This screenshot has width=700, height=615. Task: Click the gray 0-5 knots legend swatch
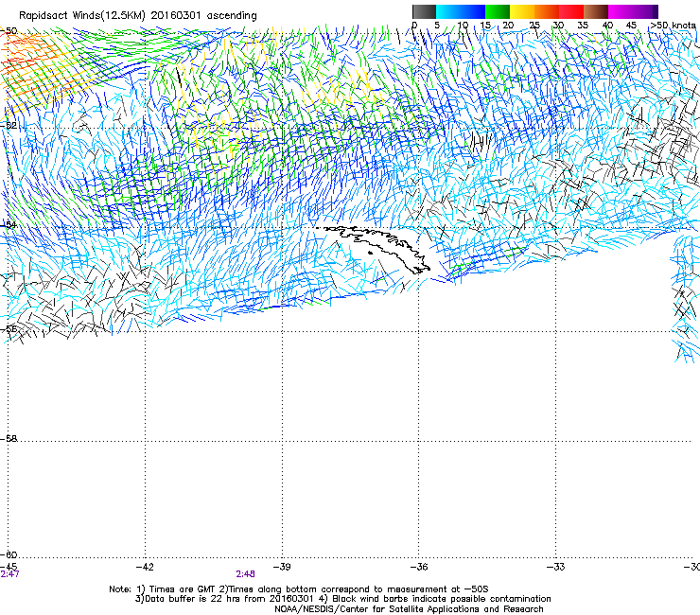tap(424, 11)
